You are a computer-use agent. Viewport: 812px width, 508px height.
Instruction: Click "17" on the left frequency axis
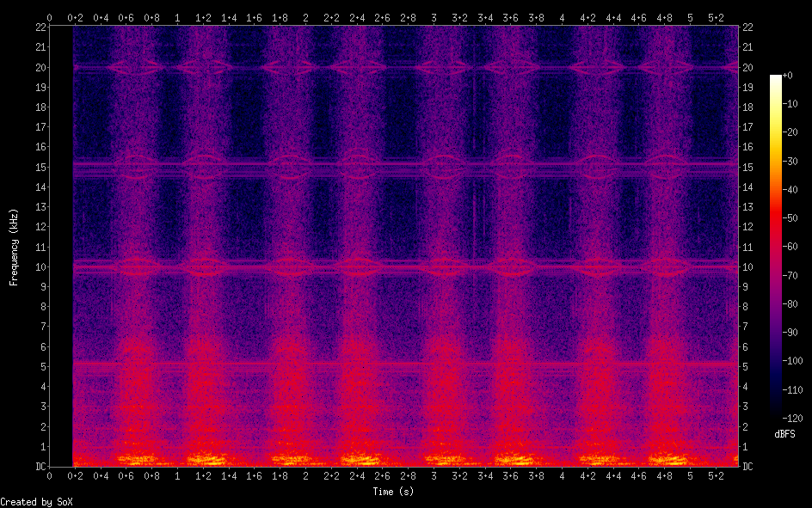41,127
